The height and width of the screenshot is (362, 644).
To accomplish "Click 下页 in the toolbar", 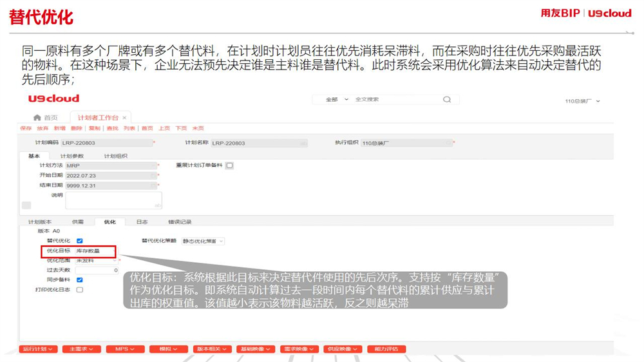I will (181, 129).
